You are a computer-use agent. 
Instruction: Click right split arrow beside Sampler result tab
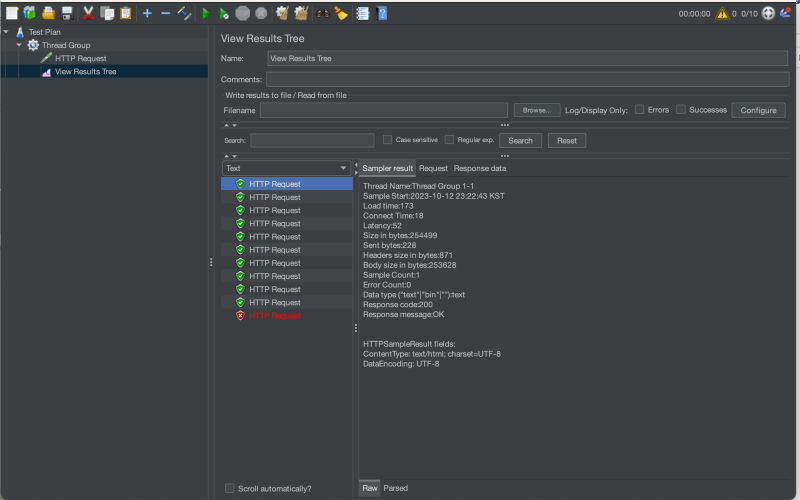click(x=356, y=172)
